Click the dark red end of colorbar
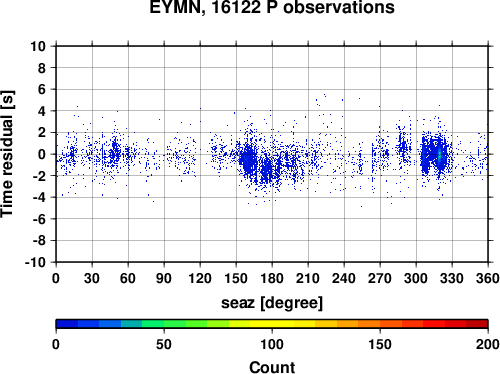The image size is (500, 374). (x=477, y=323)
